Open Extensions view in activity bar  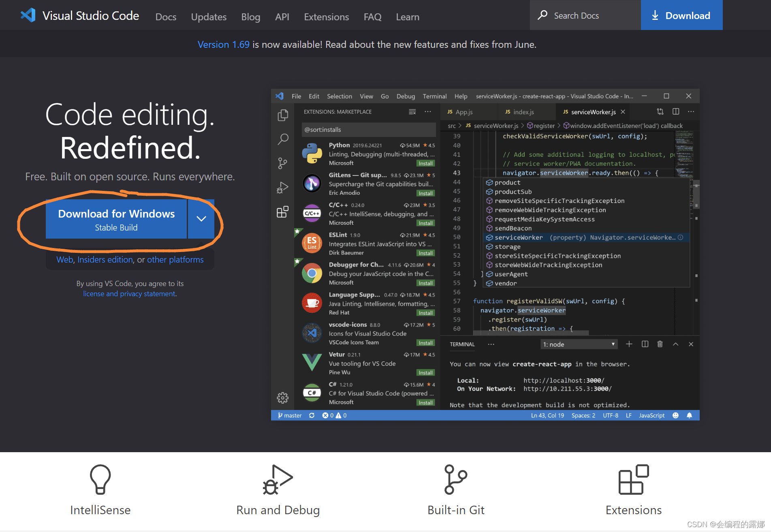282,212
